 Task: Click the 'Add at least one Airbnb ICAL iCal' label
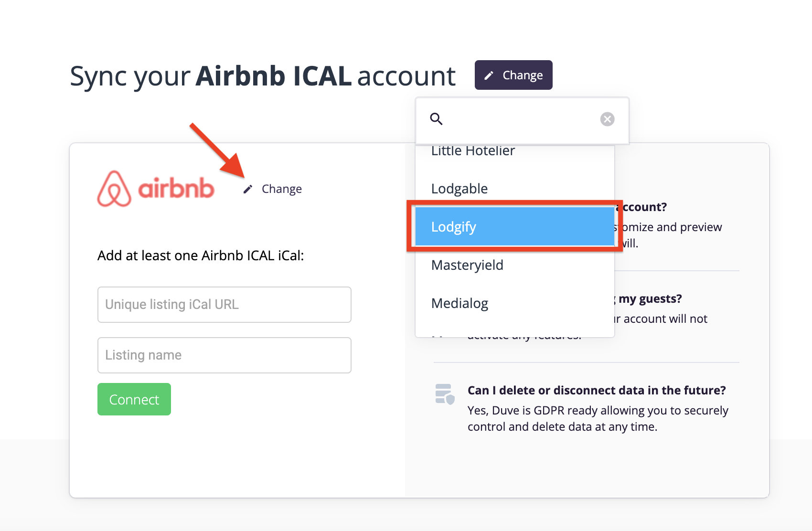coord(201,255)
